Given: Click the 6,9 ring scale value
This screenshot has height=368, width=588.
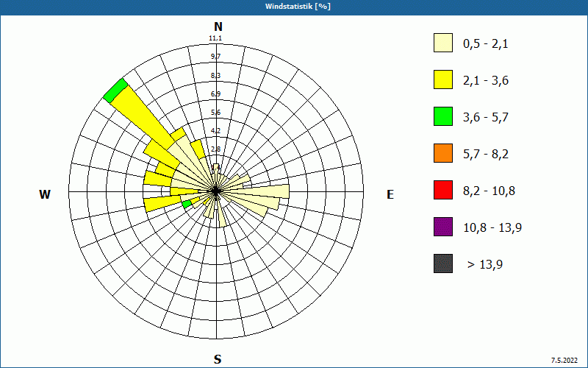Looking at the screenshot, I should [x=215, y=94].
